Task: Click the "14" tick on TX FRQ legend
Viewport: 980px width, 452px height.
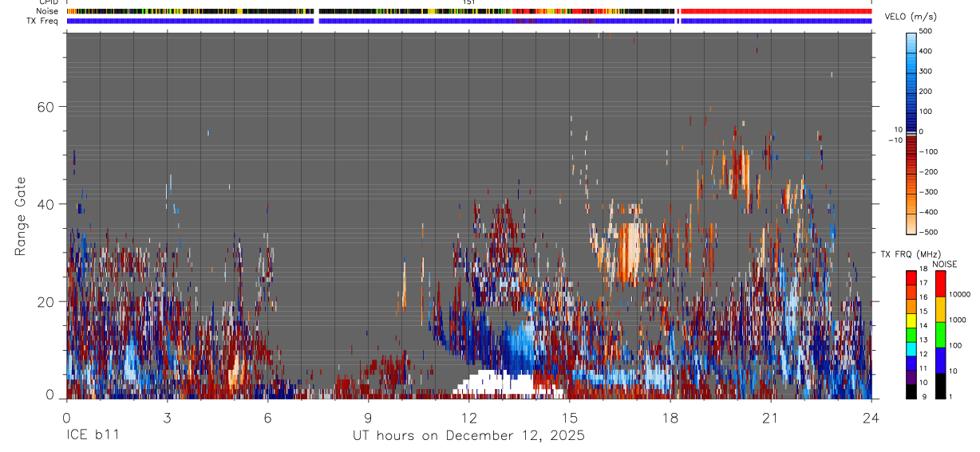Action: tap(923, 325)
